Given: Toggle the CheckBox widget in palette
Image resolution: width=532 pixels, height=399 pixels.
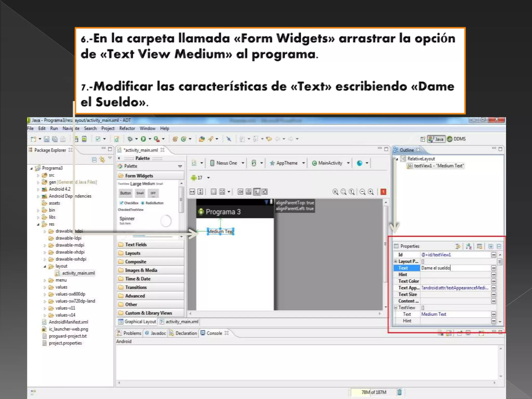Looking at the screenshot, I should [x=129, y=203].
